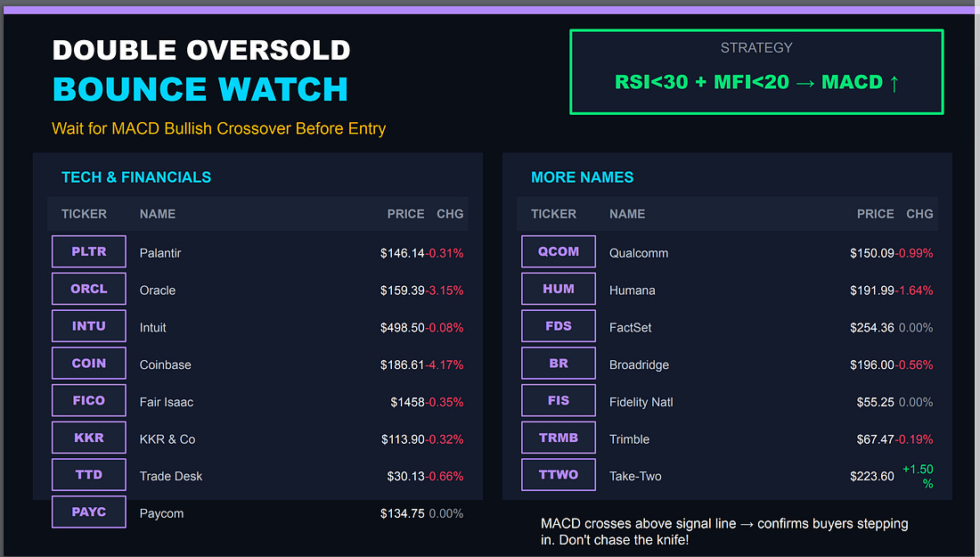Select the FICO ticker badge
The image size is (980, 557).
[x=89, y=400]
